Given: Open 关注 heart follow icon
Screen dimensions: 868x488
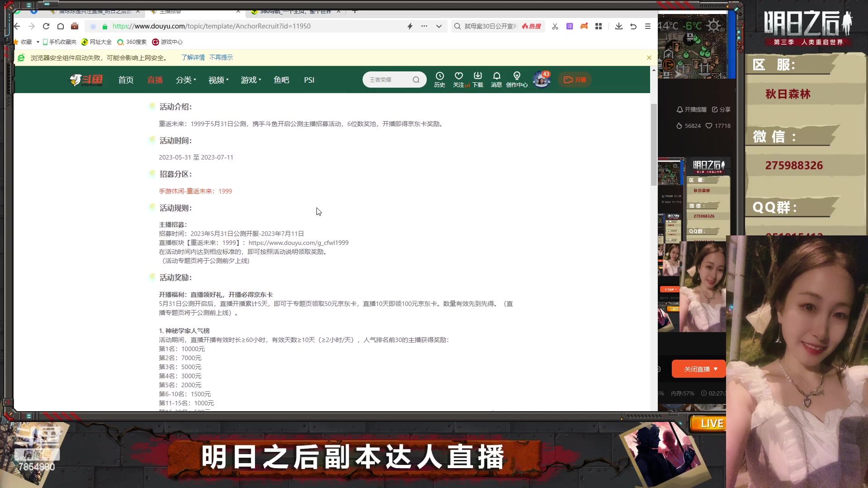Looking at the screenshot, I should point(459,80).
